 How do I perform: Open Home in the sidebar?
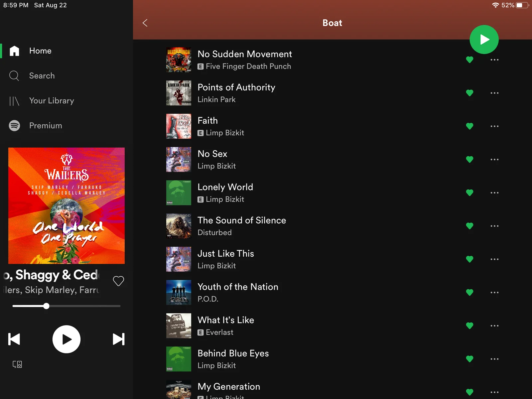coord(40,51)
